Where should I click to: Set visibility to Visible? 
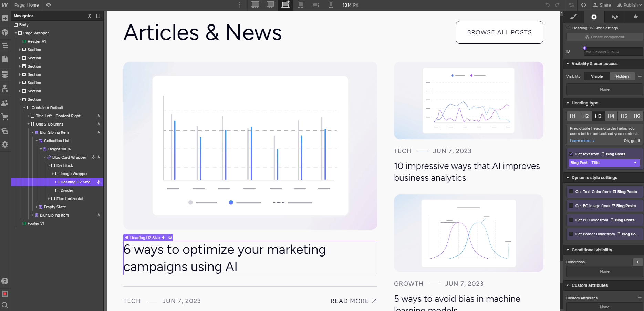click(596, 76)
